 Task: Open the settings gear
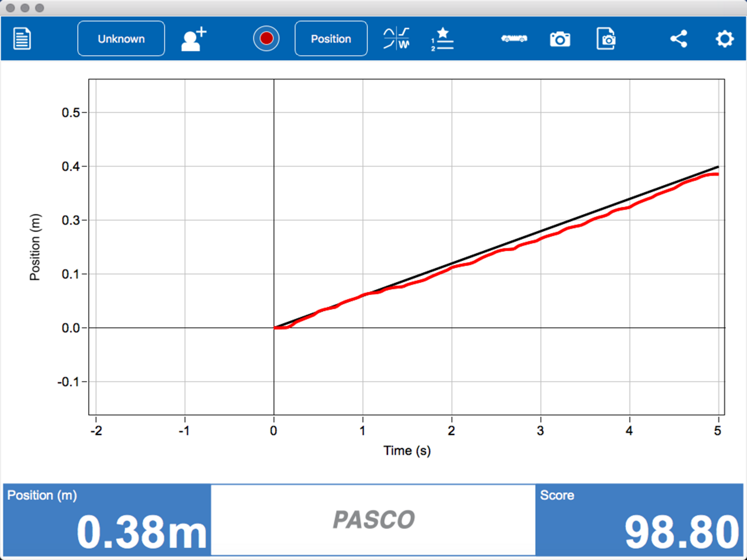(724, 39)
